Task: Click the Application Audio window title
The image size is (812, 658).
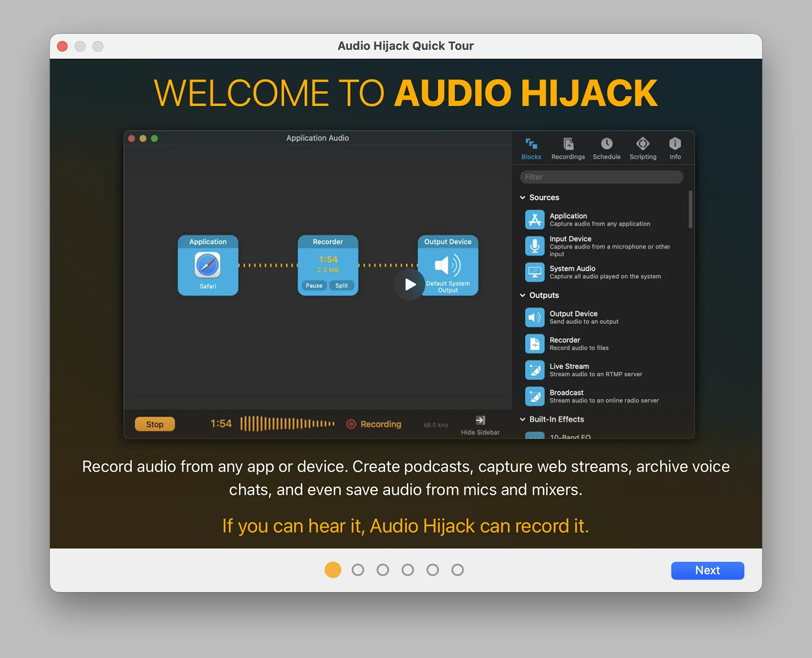Action: (318, 138)
